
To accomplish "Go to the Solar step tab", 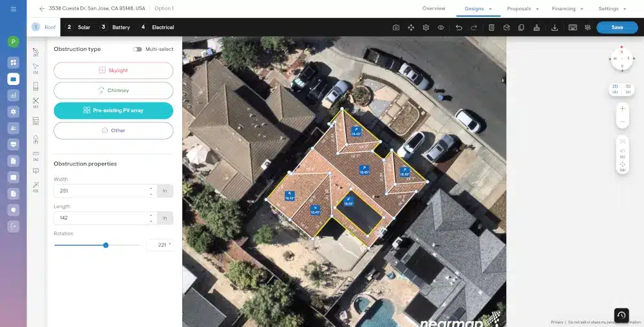I will coord(79,28).
